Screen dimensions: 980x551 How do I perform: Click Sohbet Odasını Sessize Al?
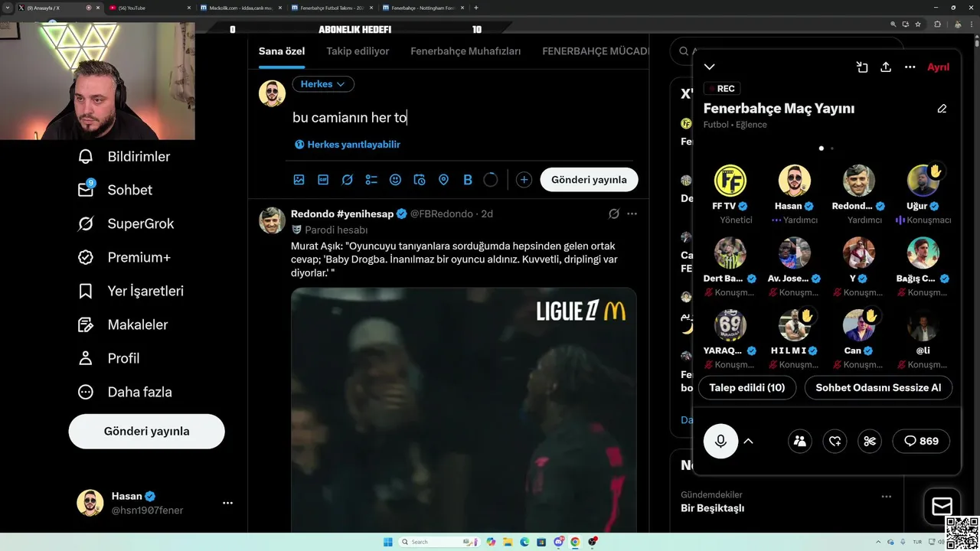coord(878,387)
